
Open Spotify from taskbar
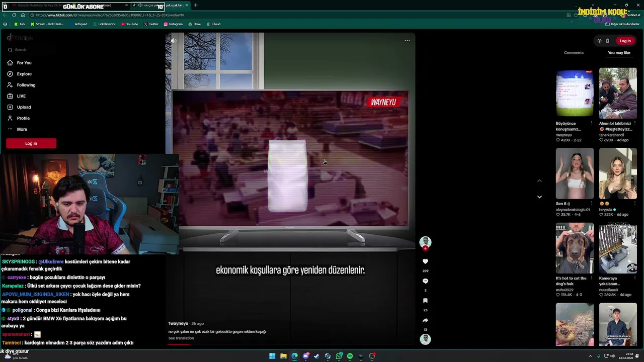coord(350,356)
